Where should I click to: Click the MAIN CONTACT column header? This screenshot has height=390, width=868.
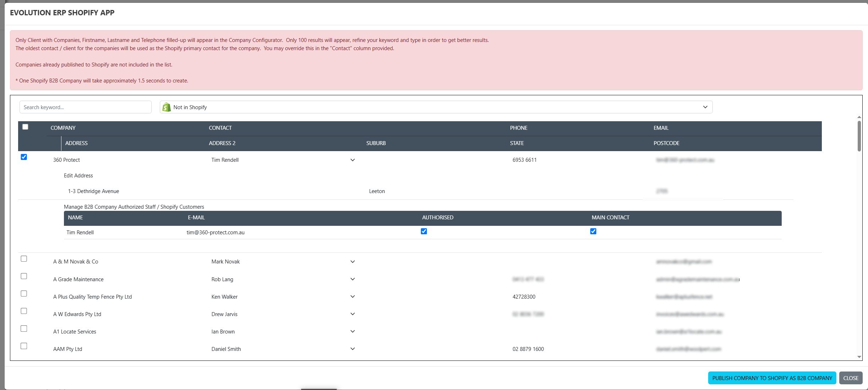click(x=611, y=218)
